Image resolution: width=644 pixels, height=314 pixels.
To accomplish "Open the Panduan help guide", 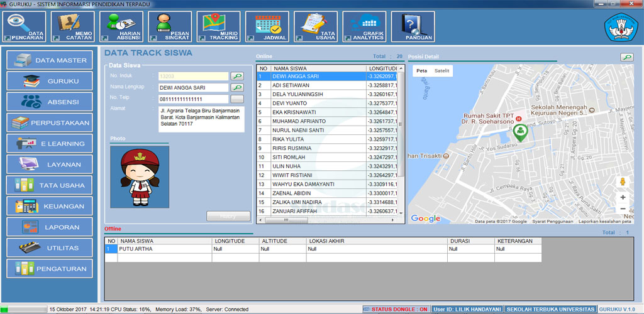I will 413,26.
